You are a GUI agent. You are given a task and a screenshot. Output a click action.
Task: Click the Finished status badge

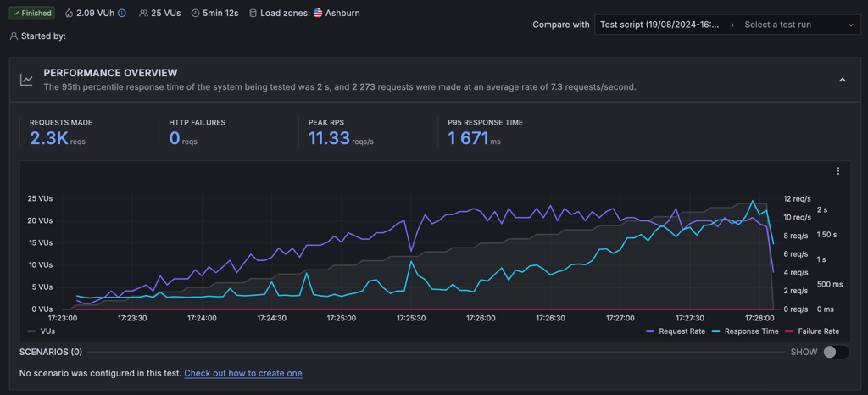click(31, 13)
